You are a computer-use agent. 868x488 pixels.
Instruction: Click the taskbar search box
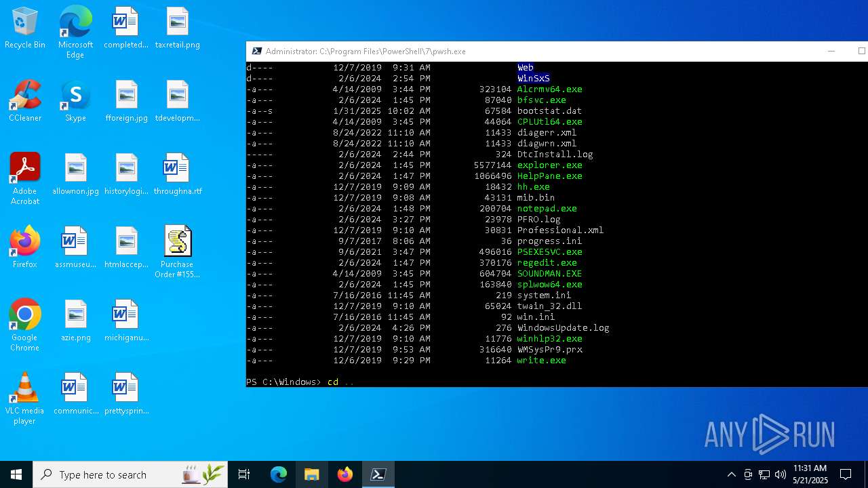click(x=130, y=474)
